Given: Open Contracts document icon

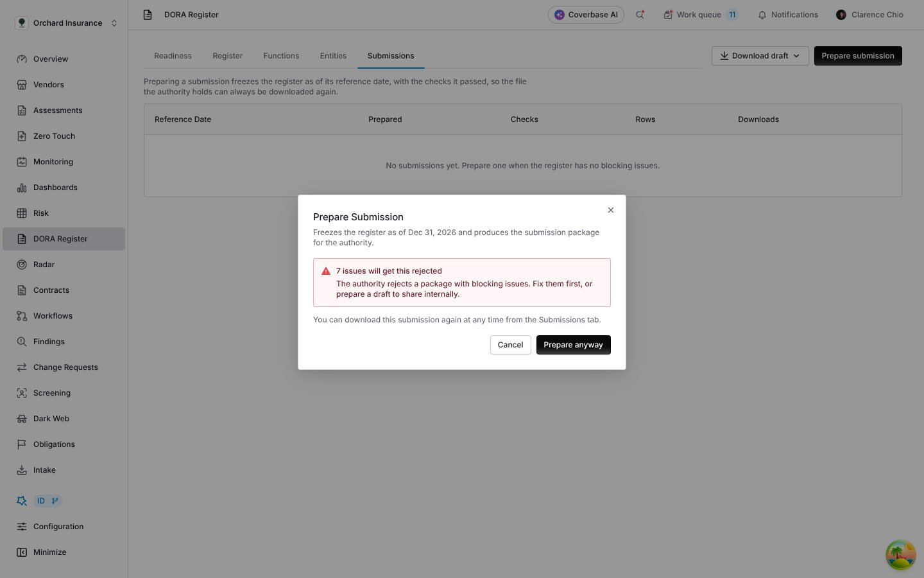Looking at the screenshot, I should [22, 290].
